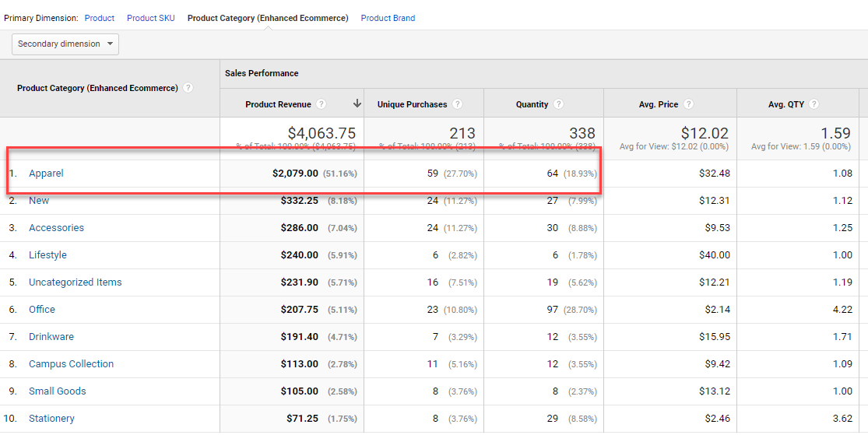
Task: Click help icon beside Unique Purchases
Action: (458, 104)
